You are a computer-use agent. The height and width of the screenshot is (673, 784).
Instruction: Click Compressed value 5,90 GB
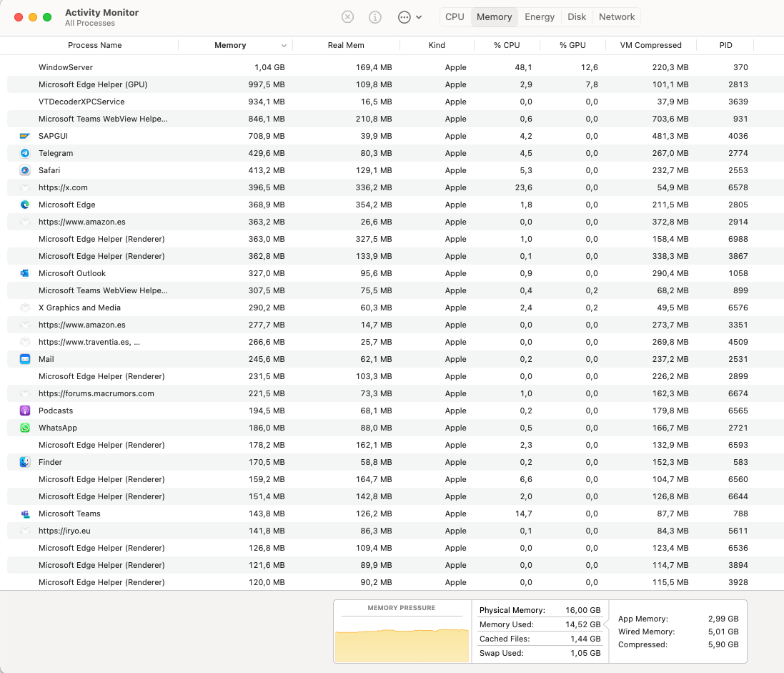pyautogui.click(x=723, y=645)
